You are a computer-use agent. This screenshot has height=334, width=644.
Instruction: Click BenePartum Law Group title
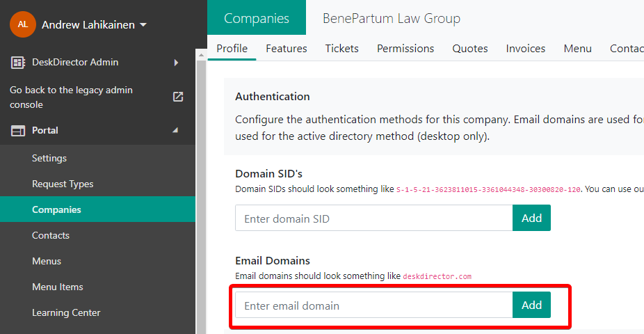pos(392,19)
